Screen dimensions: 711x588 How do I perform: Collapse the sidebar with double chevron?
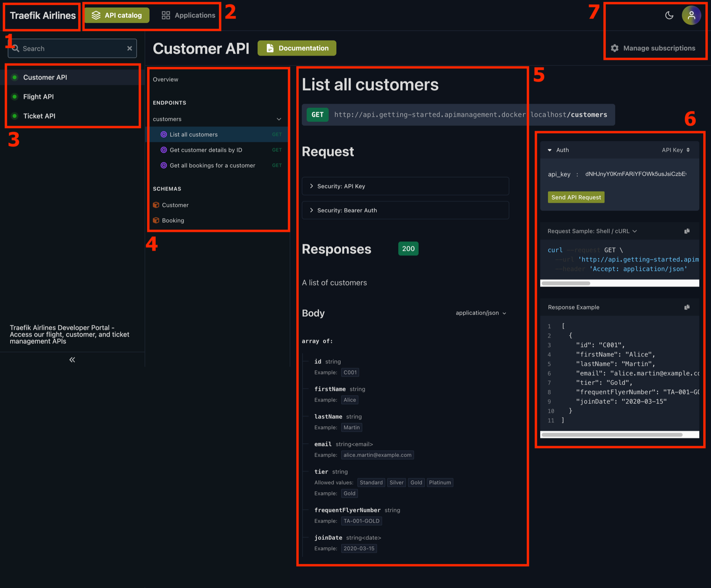pos(72,360)
